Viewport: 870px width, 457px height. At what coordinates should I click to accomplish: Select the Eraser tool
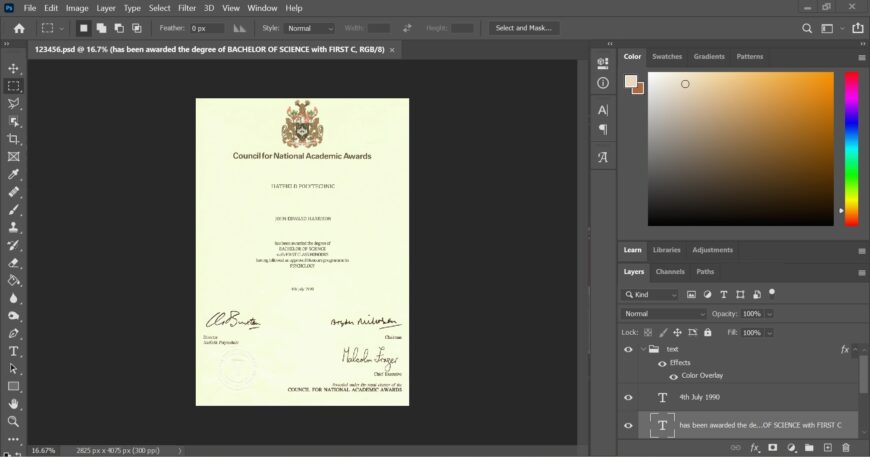click(x=13, y=263)
